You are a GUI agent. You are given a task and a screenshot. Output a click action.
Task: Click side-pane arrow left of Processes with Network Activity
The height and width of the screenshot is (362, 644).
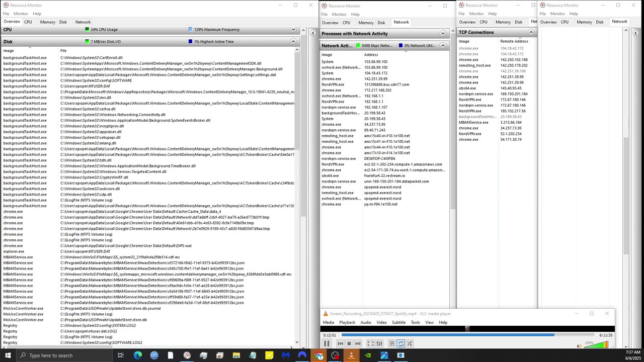coord(313,33)
